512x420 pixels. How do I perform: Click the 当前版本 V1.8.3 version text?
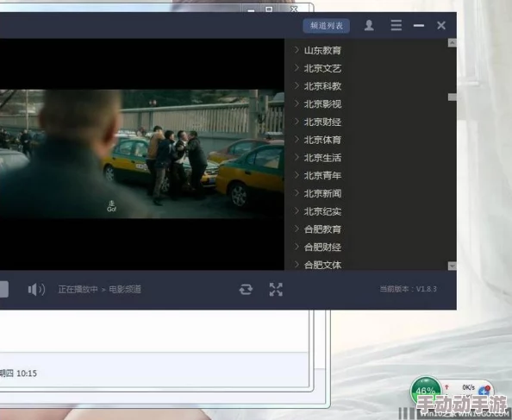[x=408, y=289]
